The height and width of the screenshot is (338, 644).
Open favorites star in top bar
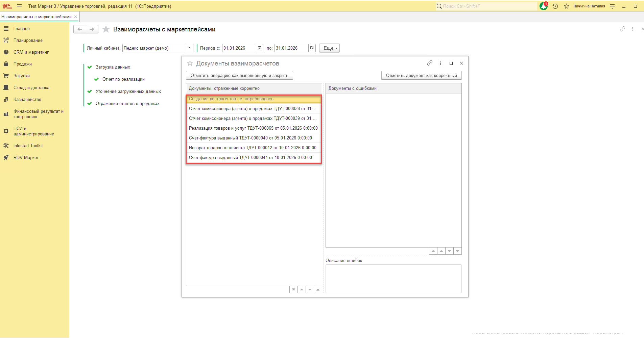coord(567,6)
